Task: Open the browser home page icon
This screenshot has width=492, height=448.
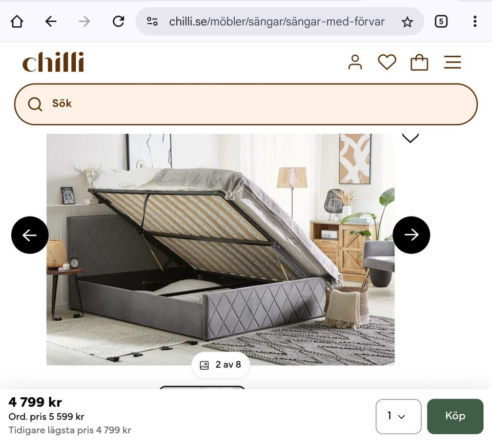Action: point(17,22)
